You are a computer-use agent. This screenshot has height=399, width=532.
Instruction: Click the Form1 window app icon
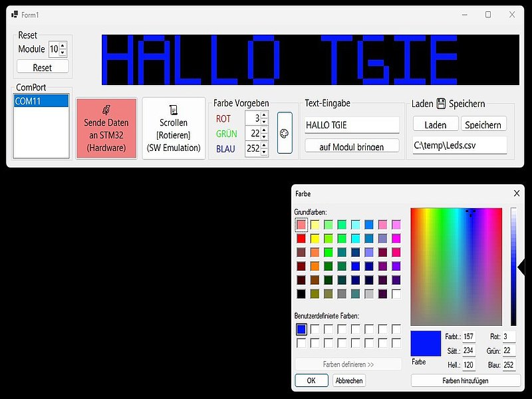pyautogui.click(x=15, y=15)
